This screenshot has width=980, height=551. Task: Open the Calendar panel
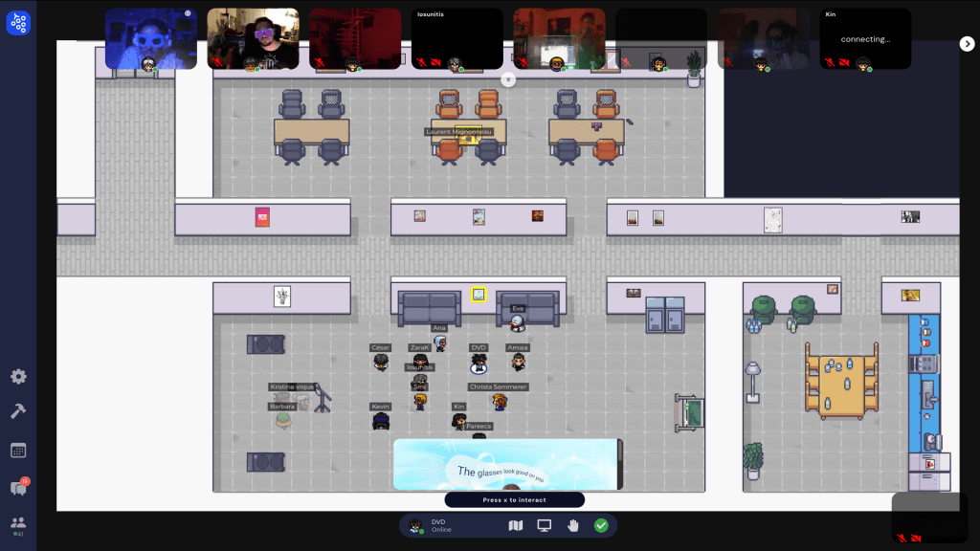pos(18,451)
